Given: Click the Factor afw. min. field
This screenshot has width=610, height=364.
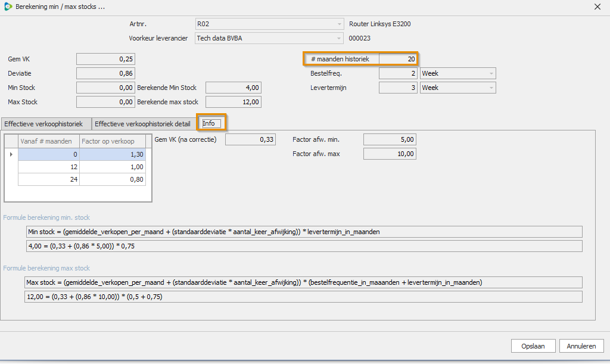Looking at the screenshot, I should 389,139.
